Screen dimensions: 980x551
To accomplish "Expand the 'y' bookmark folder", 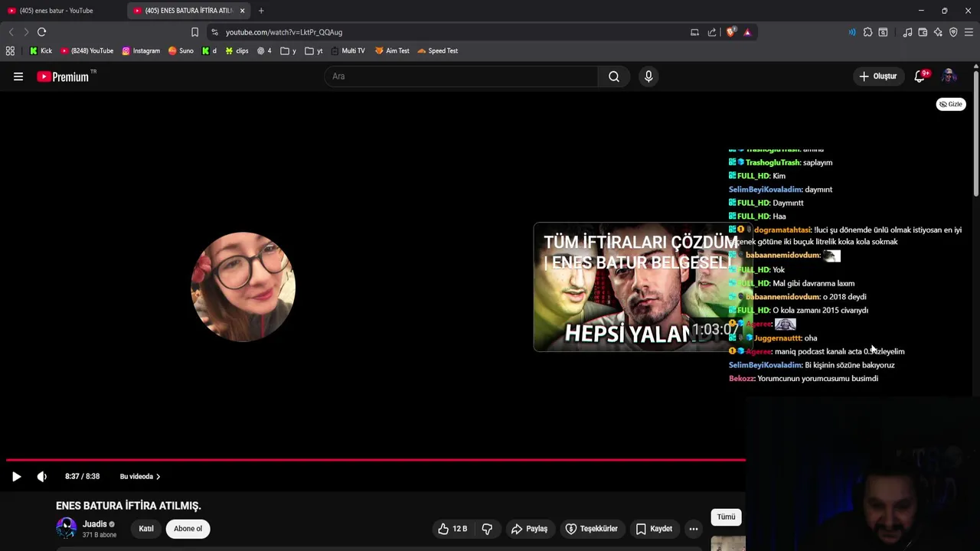I will point(289,51).
